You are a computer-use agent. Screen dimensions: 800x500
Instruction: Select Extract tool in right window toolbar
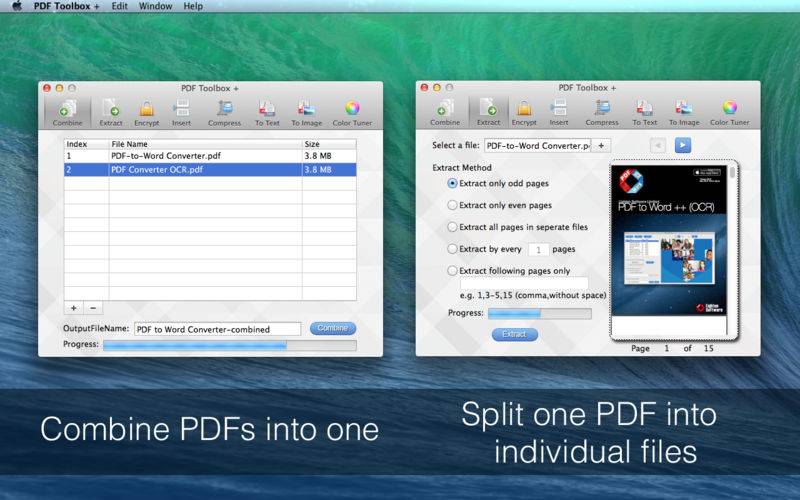(488, 112)
